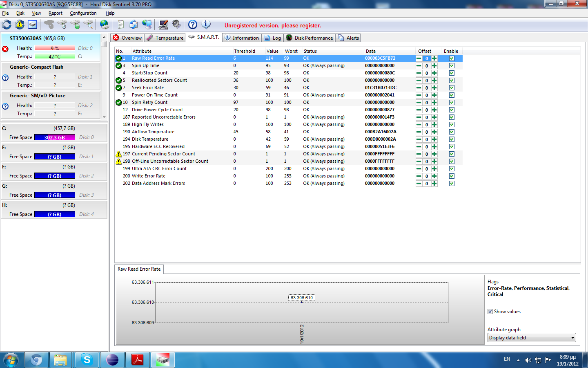Click the disk with clock test icon
588x368 pixels.
click(x=62, y=25)
